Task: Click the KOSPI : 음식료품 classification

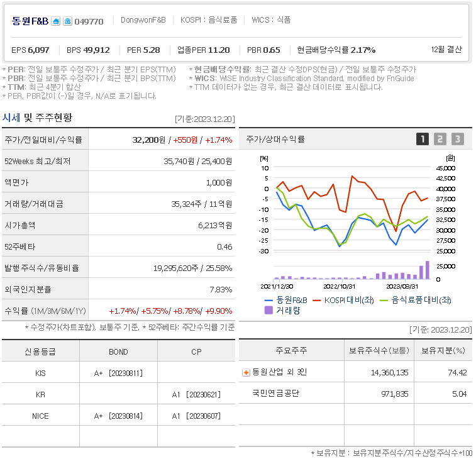Action: [209, 20]
